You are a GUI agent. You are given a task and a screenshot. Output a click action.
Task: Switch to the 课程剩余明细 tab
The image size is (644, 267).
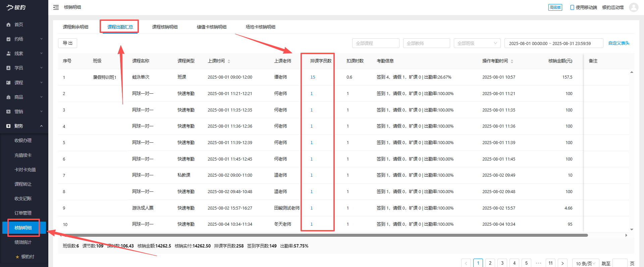tap(75, 27)
